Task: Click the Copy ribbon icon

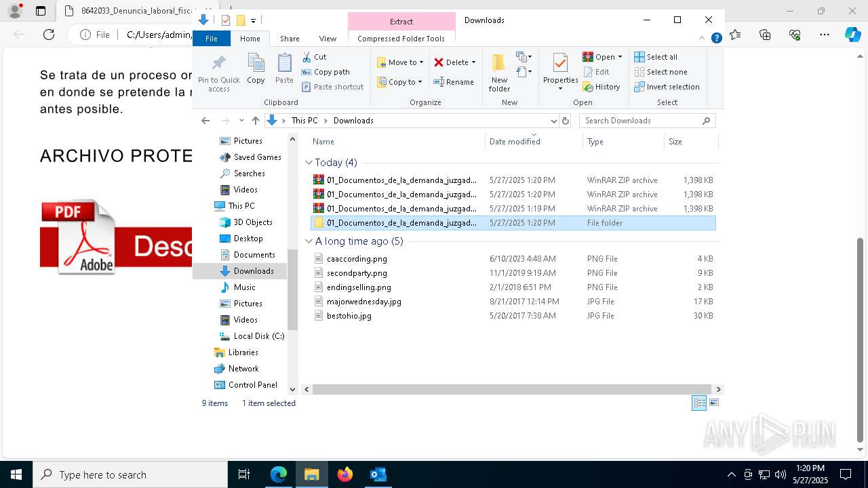Action: [x=256, y=68]
